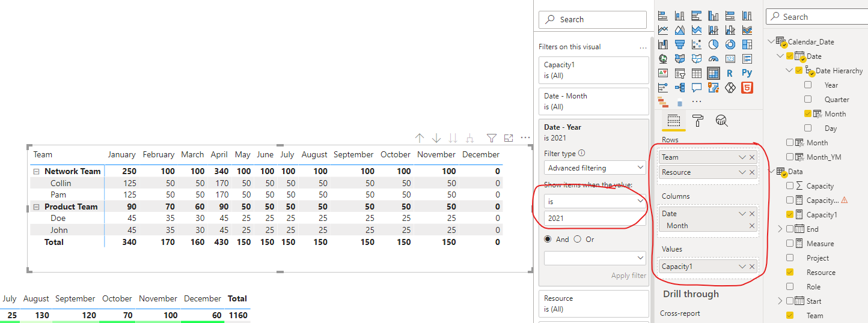868x323 pixels.
Task: Remove Resource from Rows well
Action: pos(752,172)
